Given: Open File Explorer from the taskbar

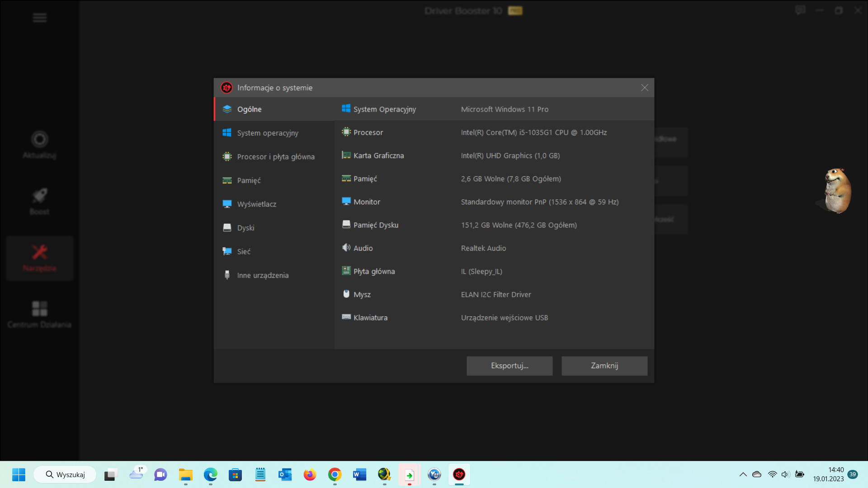Looking at the screenshot, I should (185, 474).
